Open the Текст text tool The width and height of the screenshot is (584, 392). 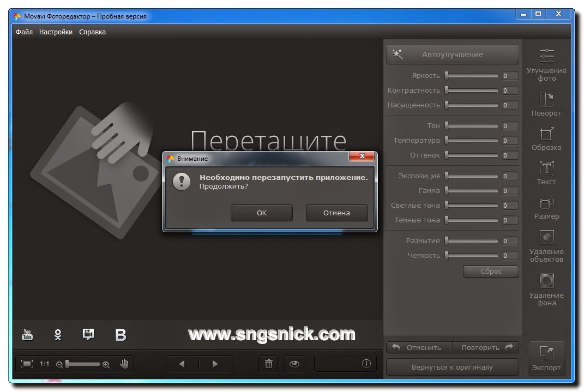click(546, 173)
